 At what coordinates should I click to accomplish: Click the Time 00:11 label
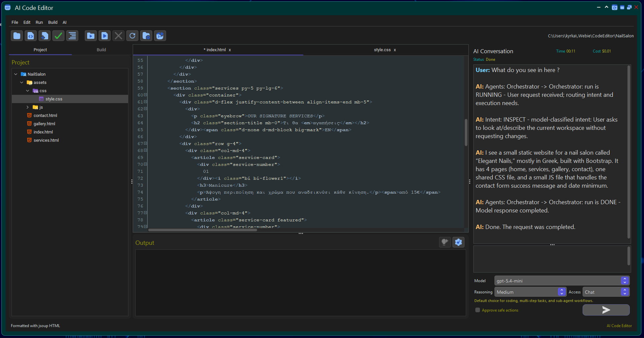565,51
